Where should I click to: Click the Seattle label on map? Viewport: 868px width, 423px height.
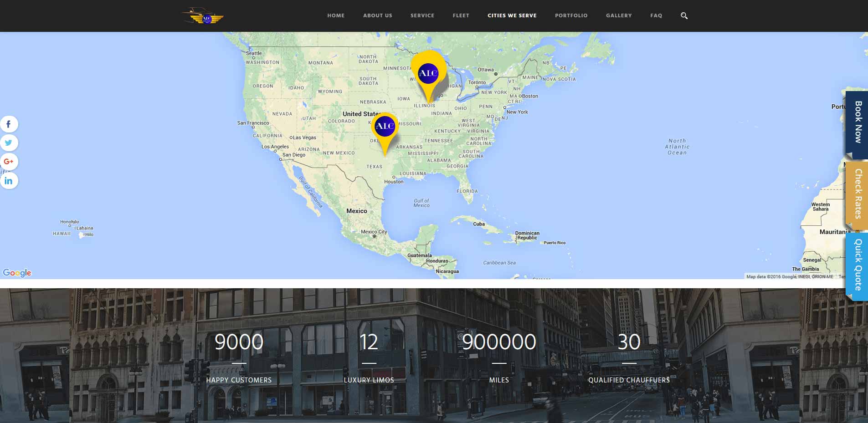tap(254, 53)
